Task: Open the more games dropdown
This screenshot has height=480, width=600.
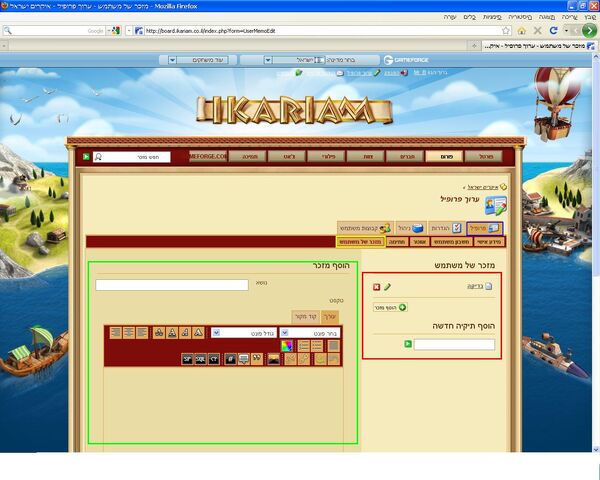Action: (x=172, y=60)
